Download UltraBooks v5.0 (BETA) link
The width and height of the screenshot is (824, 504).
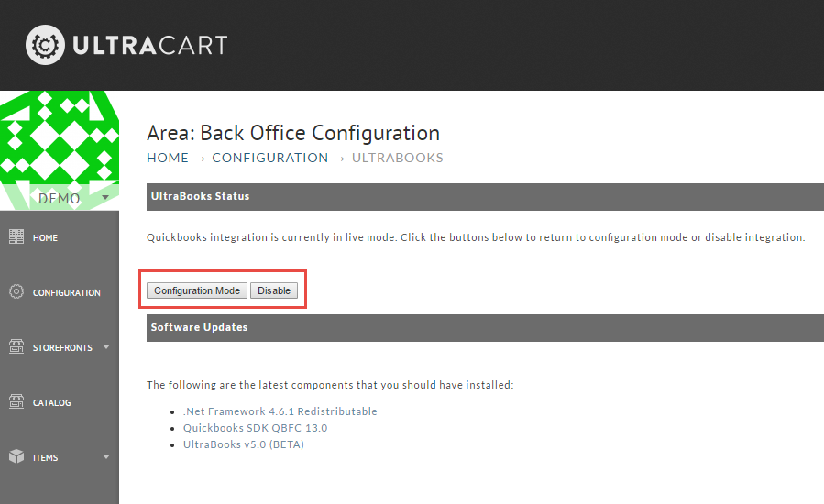(x=243, y=444)
